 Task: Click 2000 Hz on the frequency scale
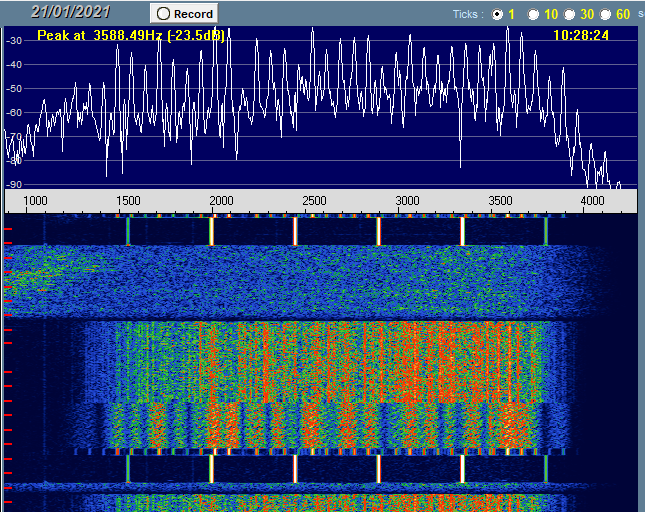coord(221,201)
